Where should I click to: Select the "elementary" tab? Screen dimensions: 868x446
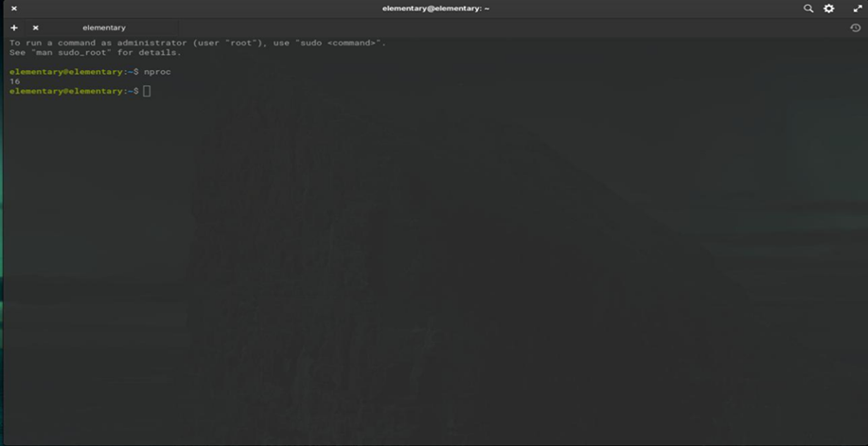click(104, 27)
